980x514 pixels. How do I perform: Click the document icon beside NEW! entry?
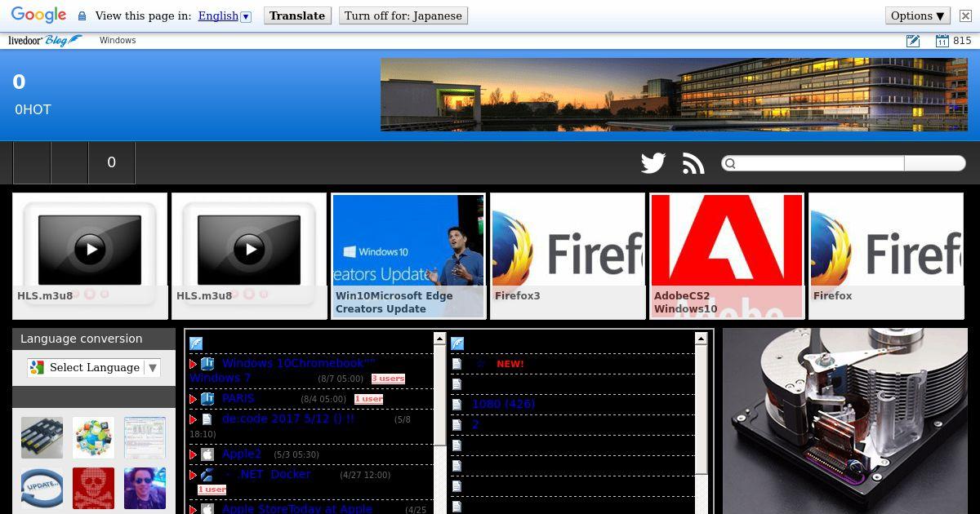(x=457, y=364)
